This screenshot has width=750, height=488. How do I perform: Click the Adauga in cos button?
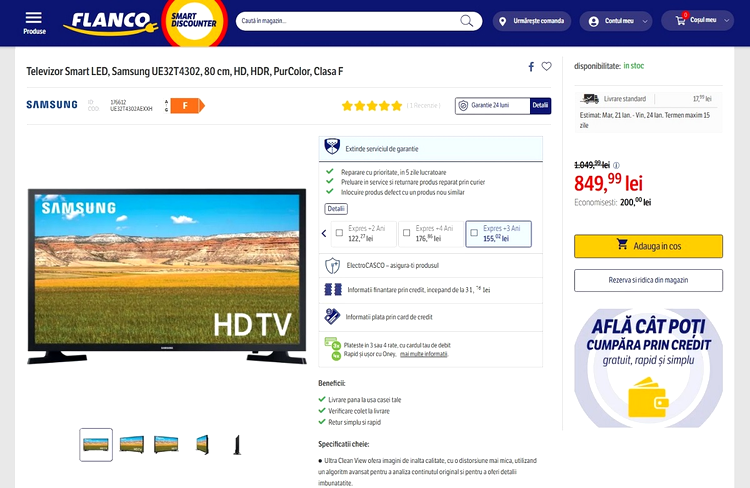coord(648,246)
